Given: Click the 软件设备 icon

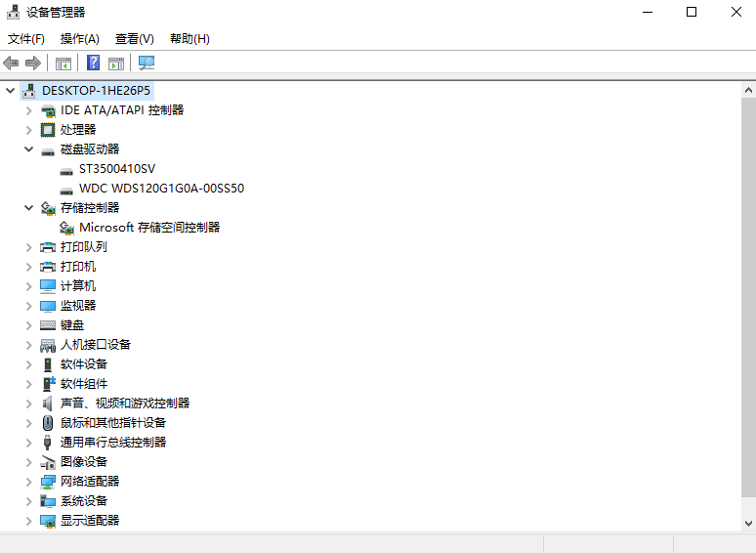Looking at the screenshot, I should coord(48,364).
